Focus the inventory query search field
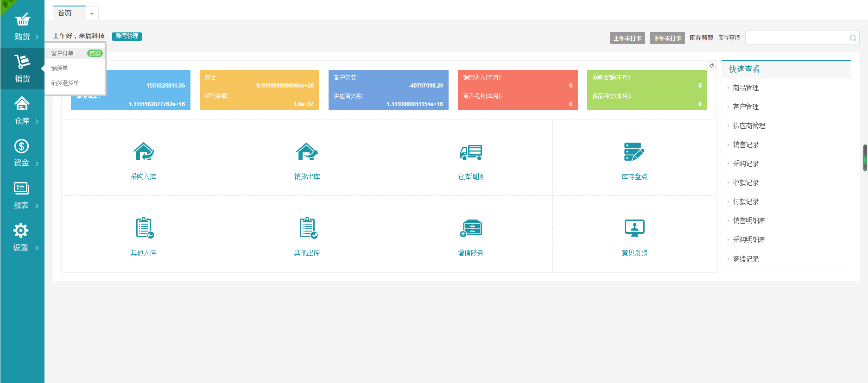The image size is (868, 383). (x=796, y=38)
